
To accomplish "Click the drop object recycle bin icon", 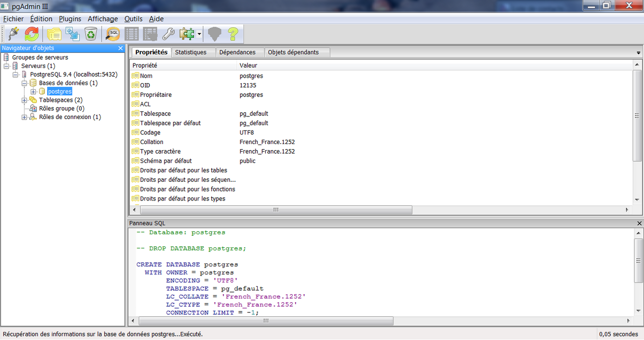I will pos(91,34).
